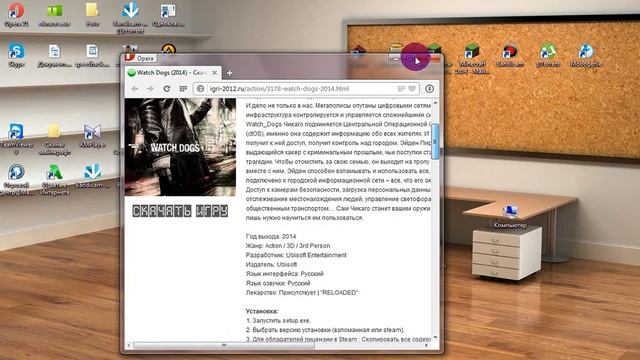Close the Watch Dogs (2014) tab
This screenshot has width=640, height=360.
[x=215, y=73]
